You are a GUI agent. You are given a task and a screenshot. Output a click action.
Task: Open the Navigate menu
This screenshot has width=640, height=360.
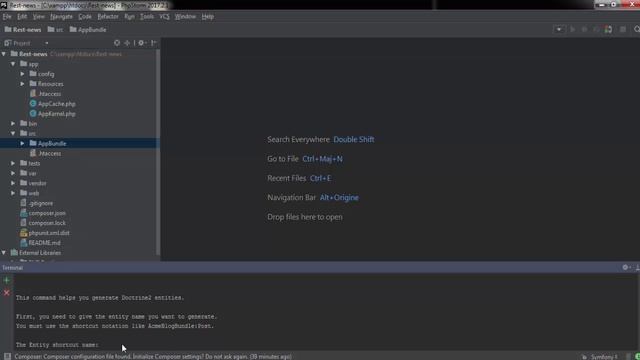[61, 17]
